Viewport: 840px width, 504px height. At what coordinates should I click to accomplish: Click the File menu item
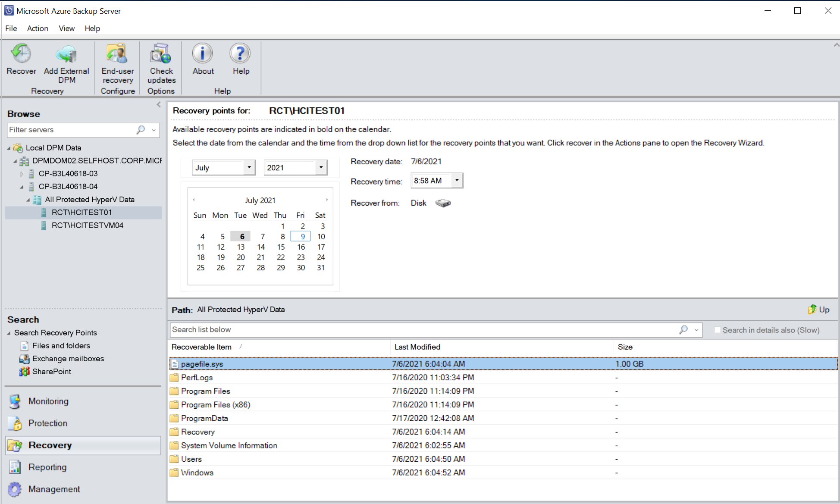pos(11,28)
